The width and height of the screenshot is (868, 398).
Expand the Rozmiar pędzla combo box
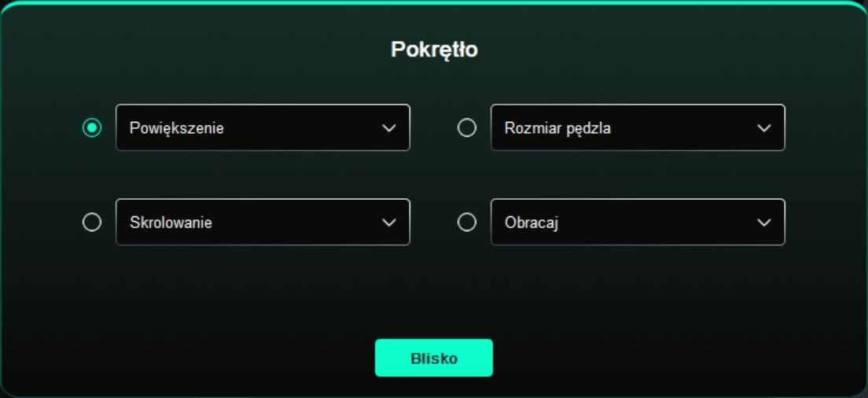pos(638,127)
